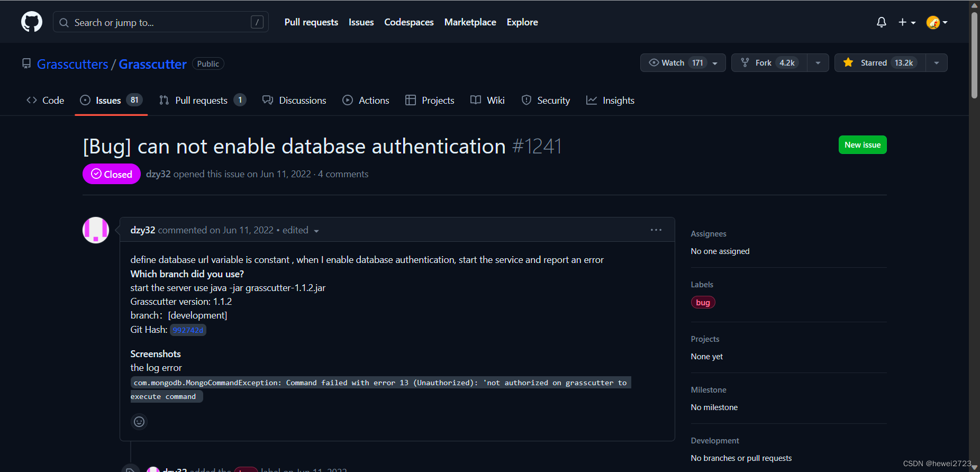Viewport: 980px width, 472px height.
Task: Click the Development heading
Action: pyautogui.click(x=715, y=441)
